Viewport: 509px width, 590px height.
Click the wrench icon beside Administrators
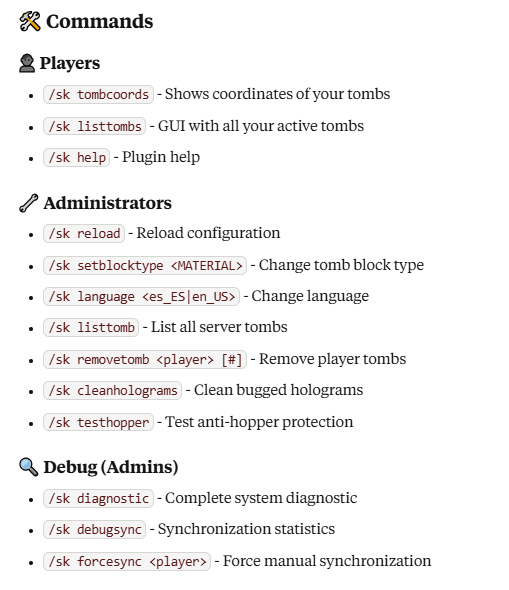[29, 203]
